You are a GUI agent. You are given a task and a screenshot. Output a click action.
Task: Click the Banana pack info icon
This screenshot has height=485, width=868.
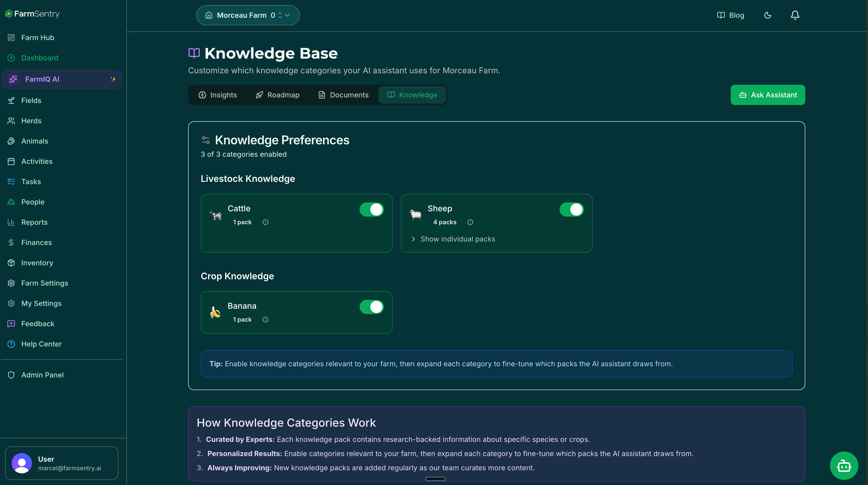(x=265, y=320)
